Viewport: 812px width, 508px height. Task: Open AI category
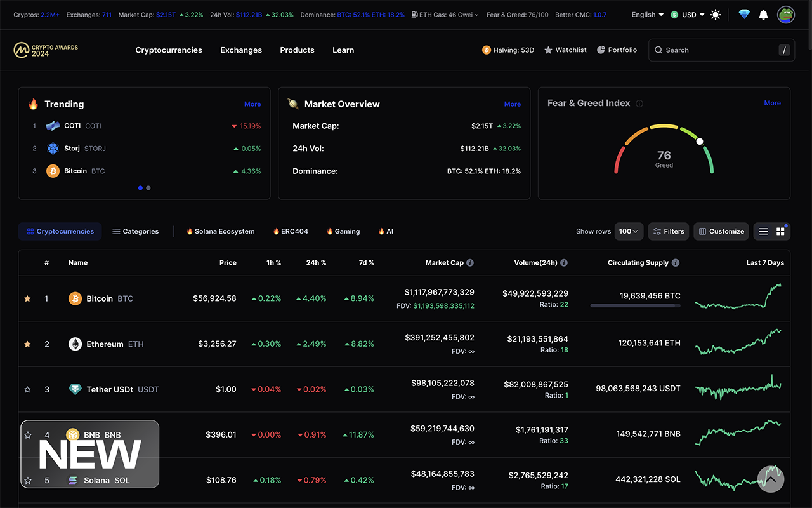tap(386, 232)
